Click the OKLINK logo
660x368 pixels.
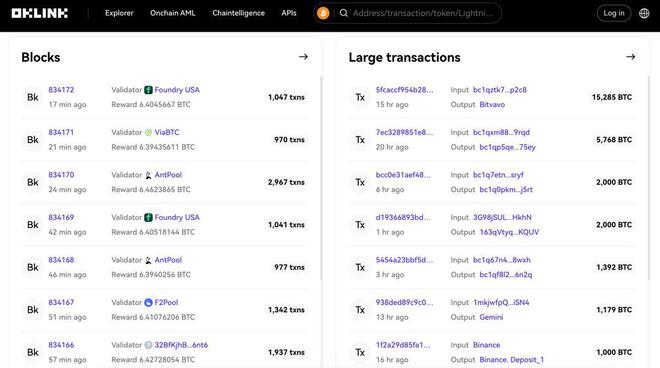coord(40,13)
